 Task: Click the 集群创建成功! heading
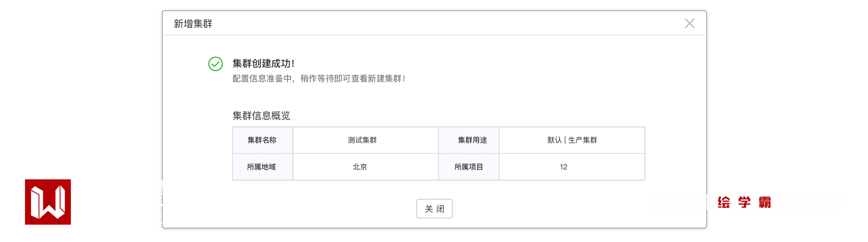263,64
